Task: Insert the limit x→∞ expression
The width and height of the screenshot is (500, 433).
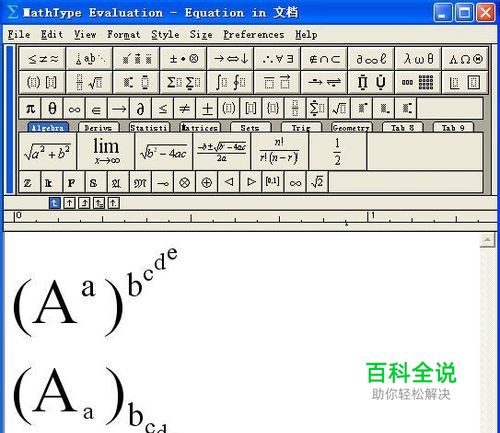Action: pyautogui.click(x=106, y=151)
